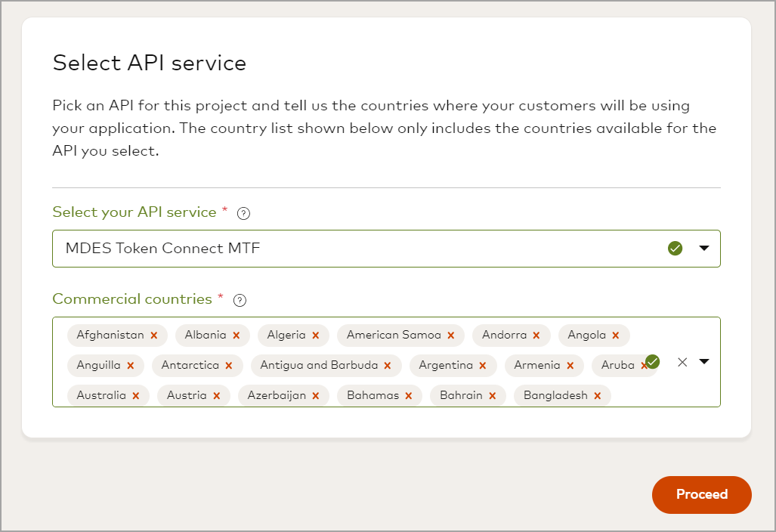Remove Argentina from selected countries

point(483,366)
